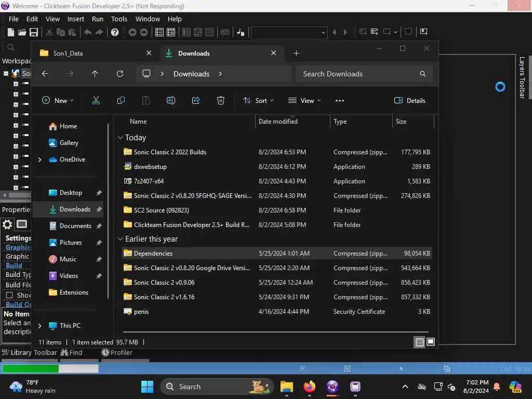This screenshot has width=532, height=399.
Task: Click the Fusion progress bar at the bottom
Action: (50, 368)
